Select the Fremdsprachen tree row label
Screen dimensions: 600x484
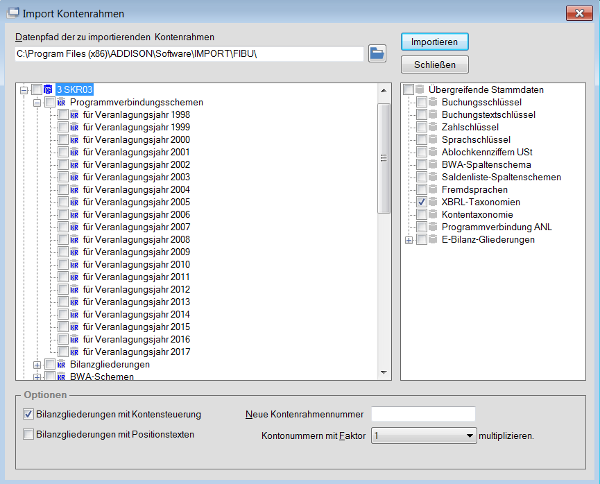pyautogui.click(x=474, y=189)
